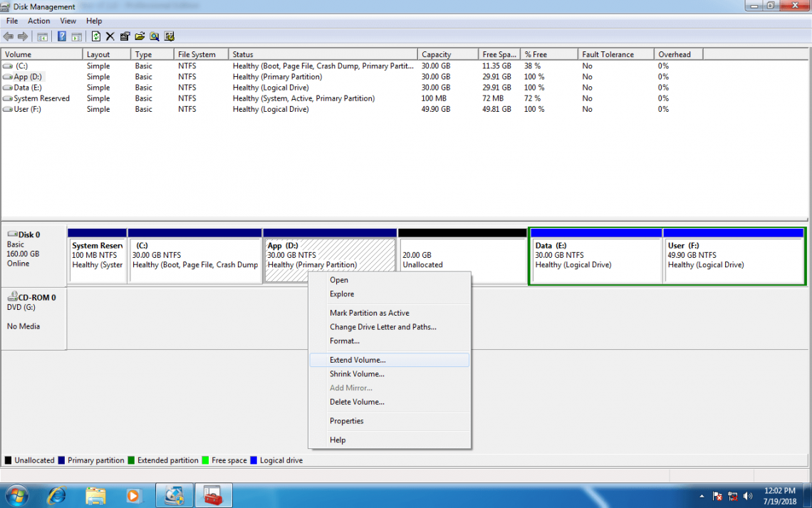Launch Internet Explorer from the taskbar

coord(56,495)
